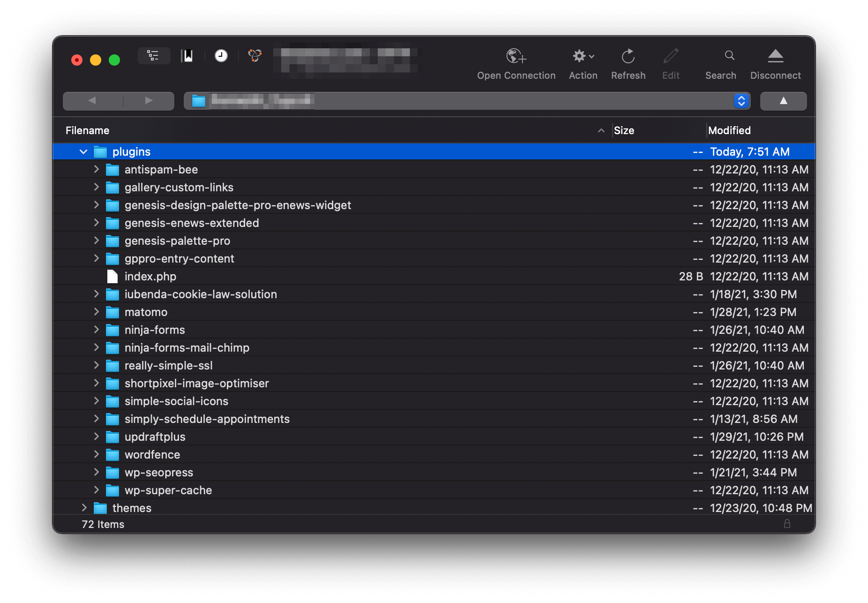Click matomo's 1/28/21, 1:23 PM date

(x=753, y=312)
